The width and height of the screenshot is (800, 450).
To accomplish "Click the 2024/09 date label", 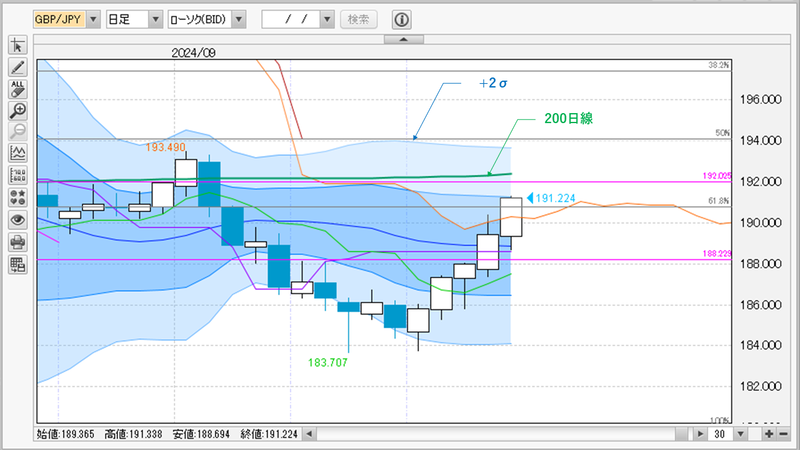I will [x=193, y=53].
